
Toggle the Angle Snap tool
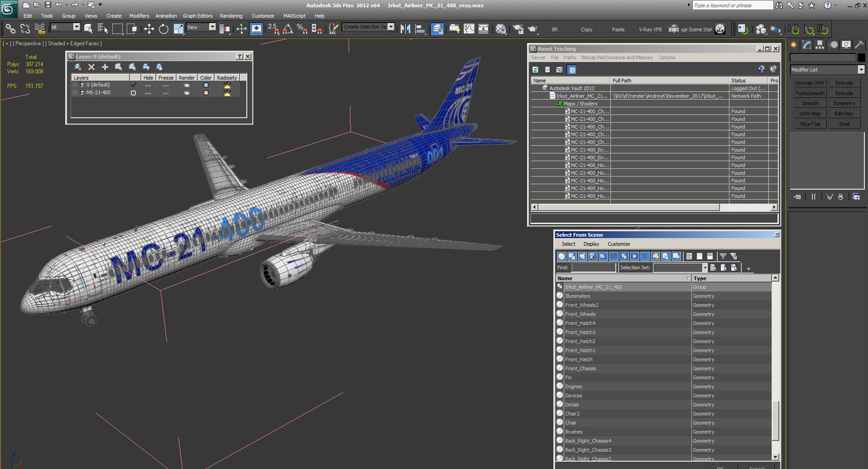point(287,29)
